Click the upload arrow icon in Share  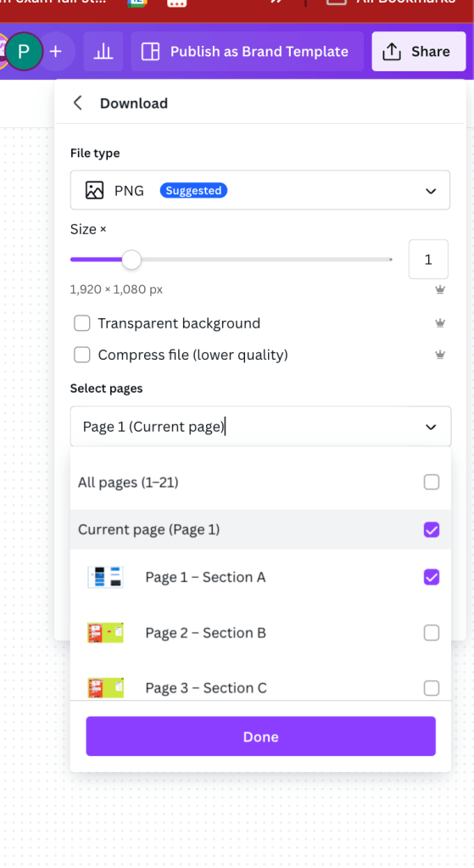pyautogui.click(x=392, y=52)
